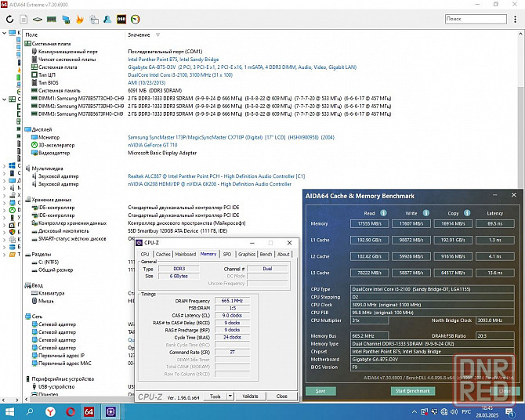This screenshot has width=525, height=420.
Task: Click into the Поиск search field
Action: point(476,19)
